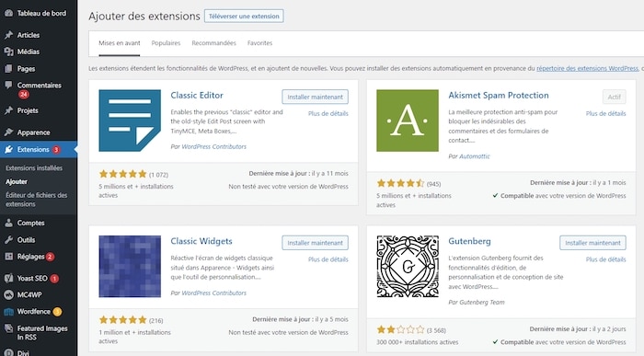
Task: Click Téléverser une extension button
Action: [x=244, y=17]
